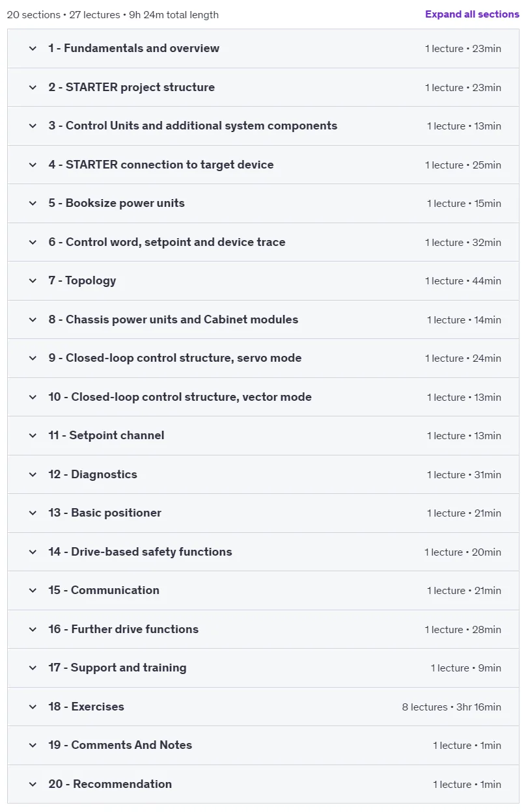
Task: Click Exercises 8 lectures duration label
Action: point(452,707)
